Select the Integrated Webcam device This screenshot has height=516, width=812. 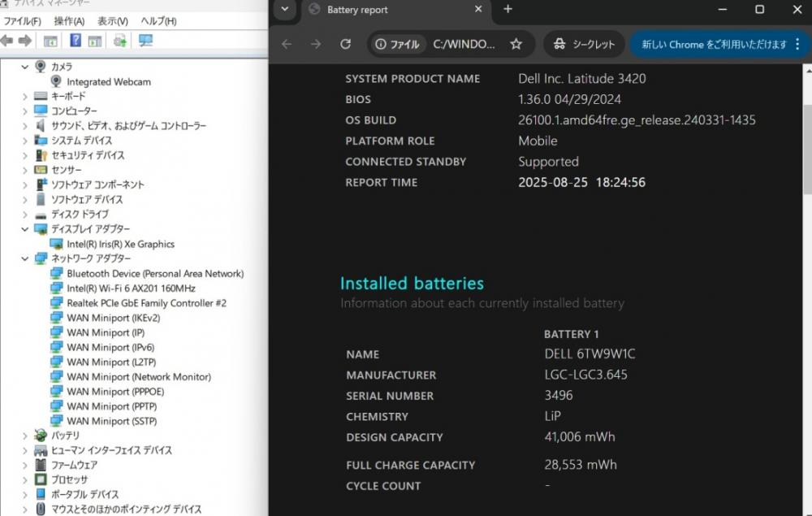coord(109,82)
